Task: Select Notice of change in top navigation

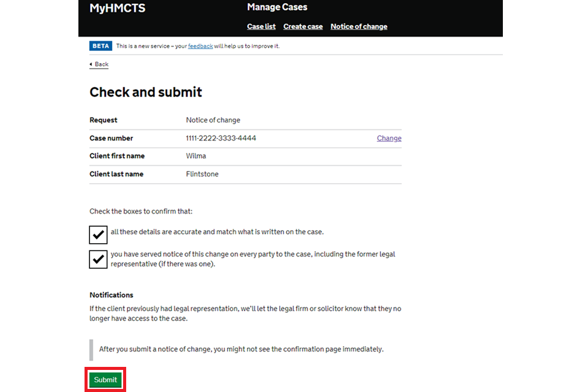Action: (358, 26)
